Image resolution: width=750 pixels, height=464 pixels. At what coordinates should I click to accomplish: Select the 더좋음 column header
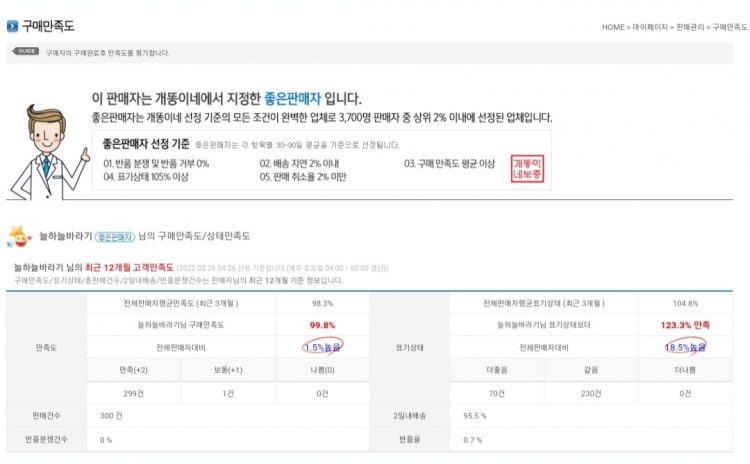click(496, 371)
